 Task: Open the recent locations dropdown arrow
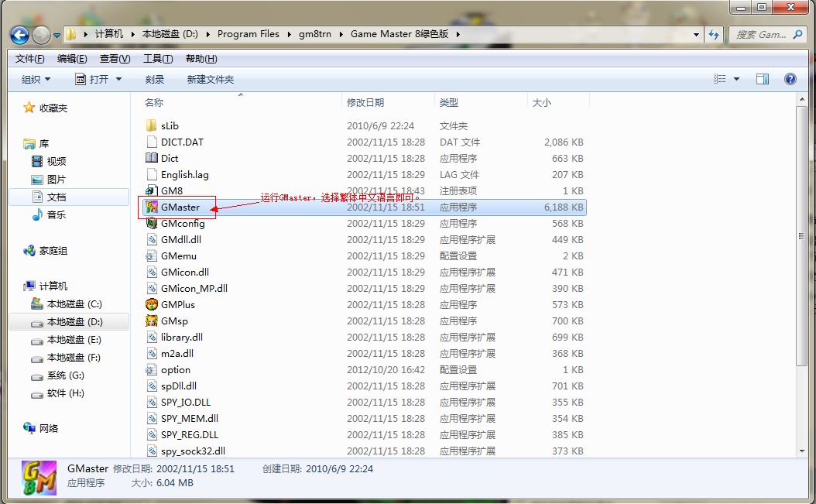pyautogui.click(x=57, y=36)
